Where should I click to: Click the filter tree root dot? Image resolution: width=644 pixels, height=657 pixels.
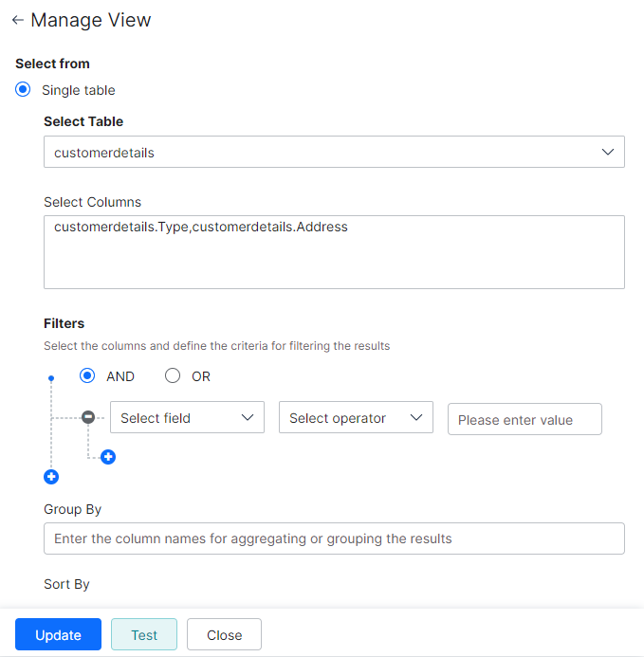[51, 378]
